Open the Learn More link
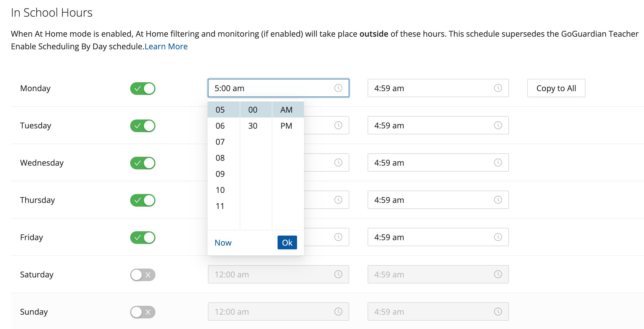Screen dimensions: 644x329 [x=166, y=46]
